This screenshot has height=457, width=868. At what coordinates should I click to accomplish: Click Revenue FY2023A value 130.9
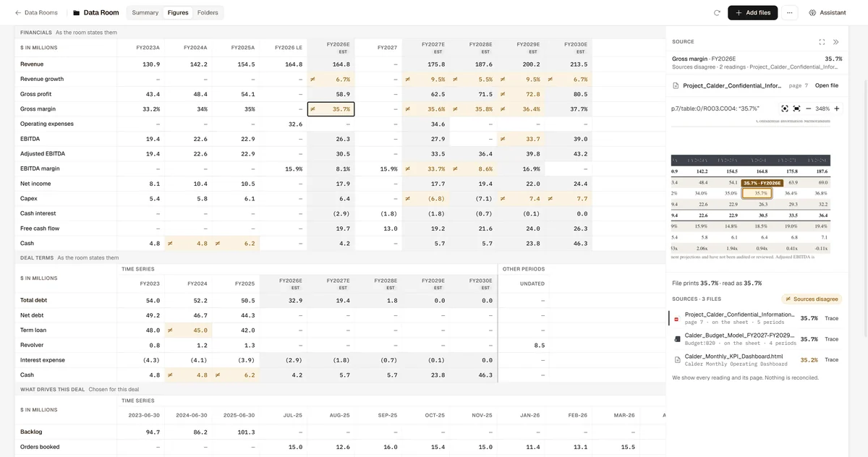(x=151, y=64)
